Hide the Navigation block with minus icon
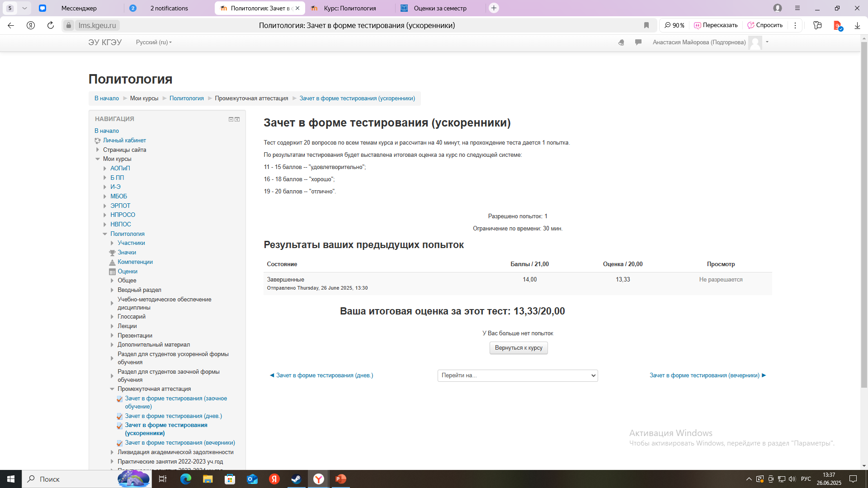 pyautogui.click(x=231, y=119)
